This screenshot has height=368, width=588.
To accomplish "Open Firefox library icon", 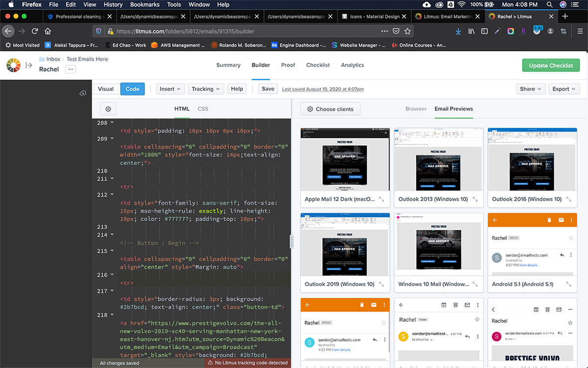I will pos(471,31).
